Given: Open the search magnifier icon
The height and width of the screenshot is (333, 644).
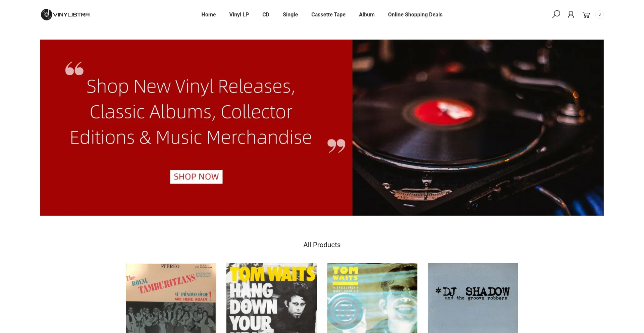Looking at the screenshot, I should point(556,14).
